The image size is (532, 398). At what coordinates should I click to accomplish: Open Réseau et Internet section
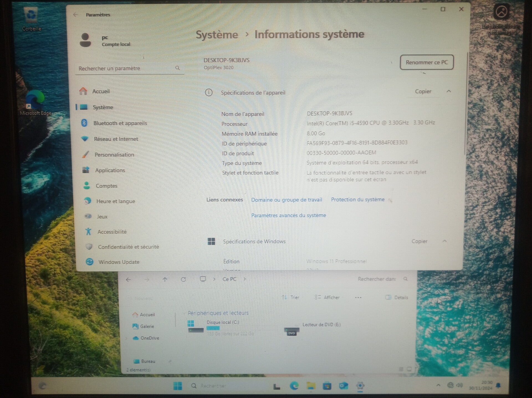click(x=116, y=139)
